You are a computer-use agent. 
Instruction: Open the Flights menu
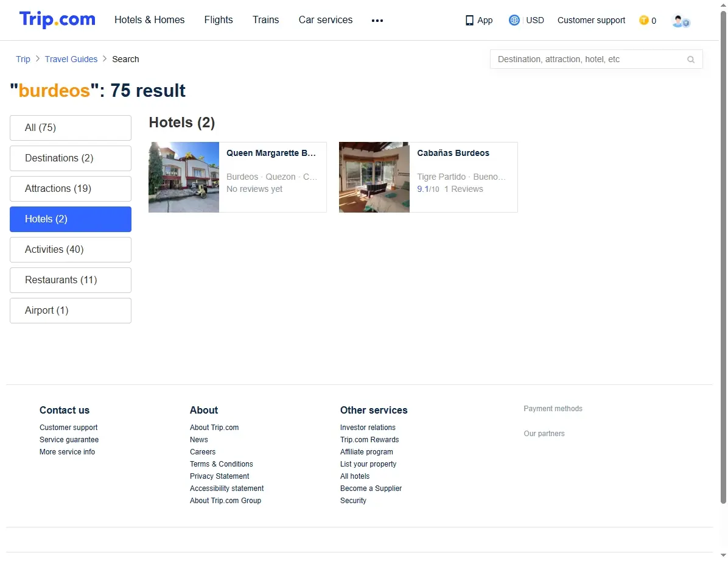click(219, 19)
